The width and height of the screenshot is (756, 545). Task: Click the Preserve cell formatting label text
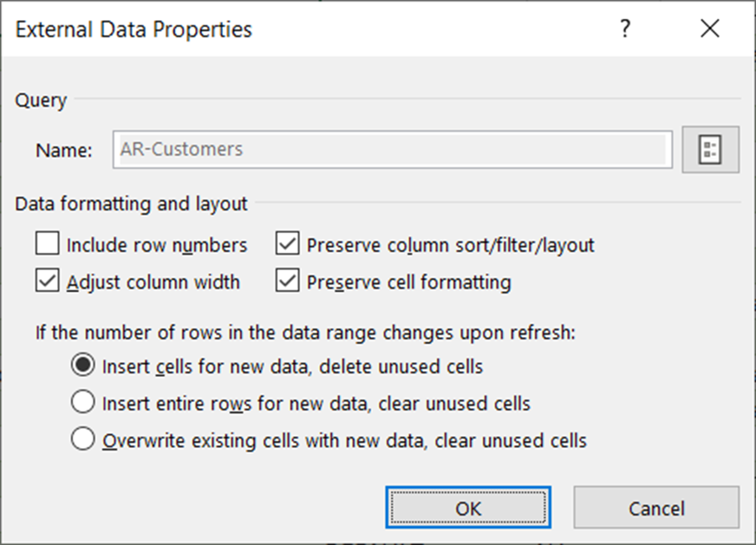(409, 281)
